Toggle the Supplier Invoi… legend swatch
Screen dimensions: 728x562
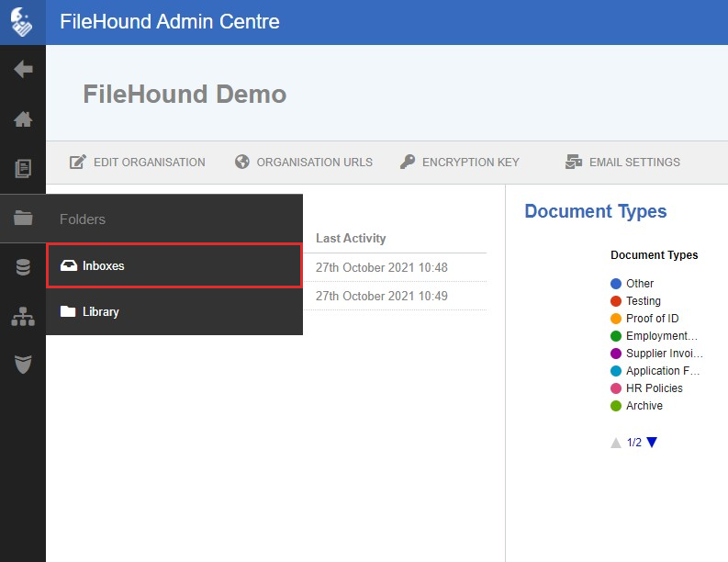616,354
